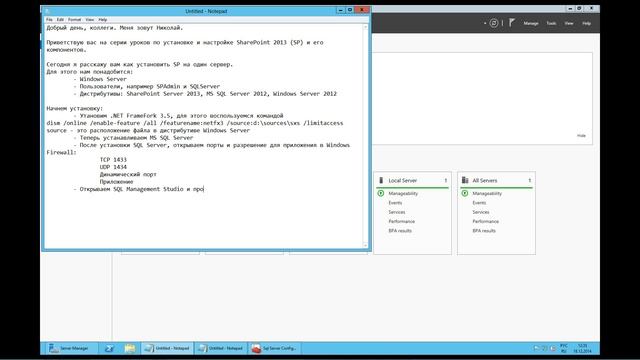Image resolution: width=640 pixels, height=360 pixels.
Task: Click the Notepad scrollbar down arrow
Action: pyautogui.click(x=365, y=245)
